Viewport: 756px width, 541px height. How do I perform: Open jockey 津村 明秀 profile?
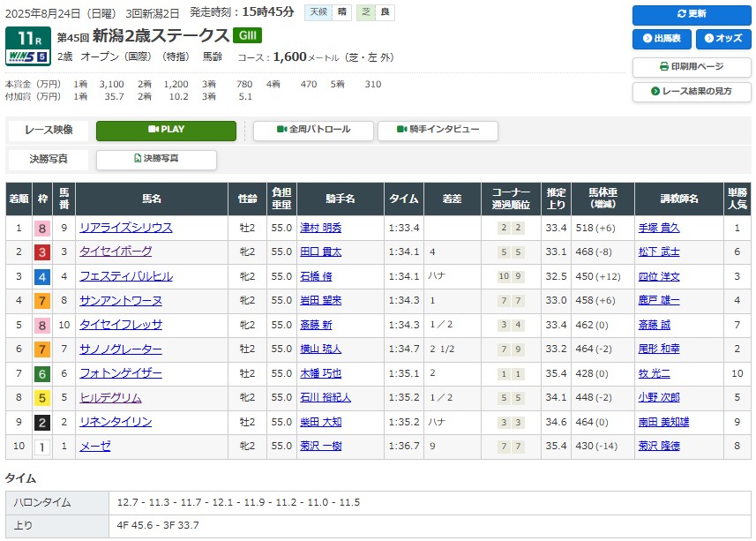320,228
